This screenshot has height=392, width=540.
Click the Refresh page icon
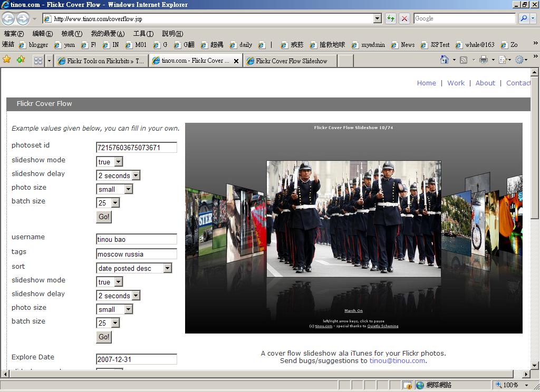click(391, 18)
